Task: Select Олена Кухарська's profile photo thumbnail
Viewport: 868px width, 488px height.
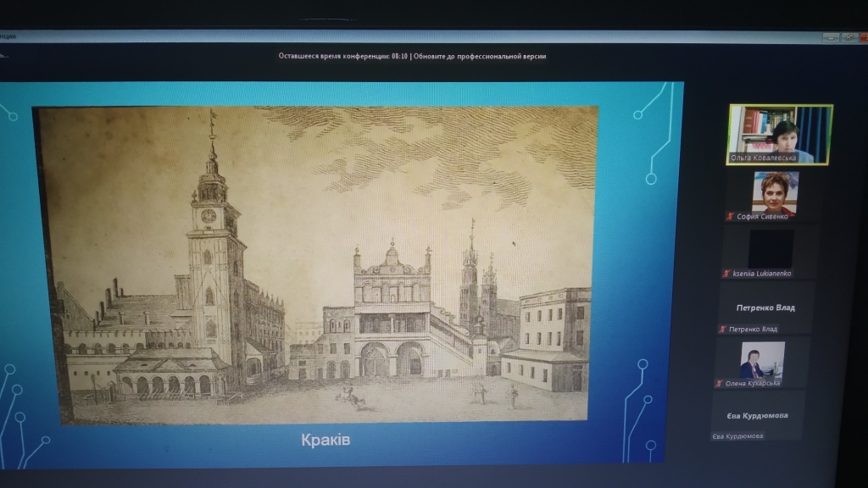Action: coord(762,360)
